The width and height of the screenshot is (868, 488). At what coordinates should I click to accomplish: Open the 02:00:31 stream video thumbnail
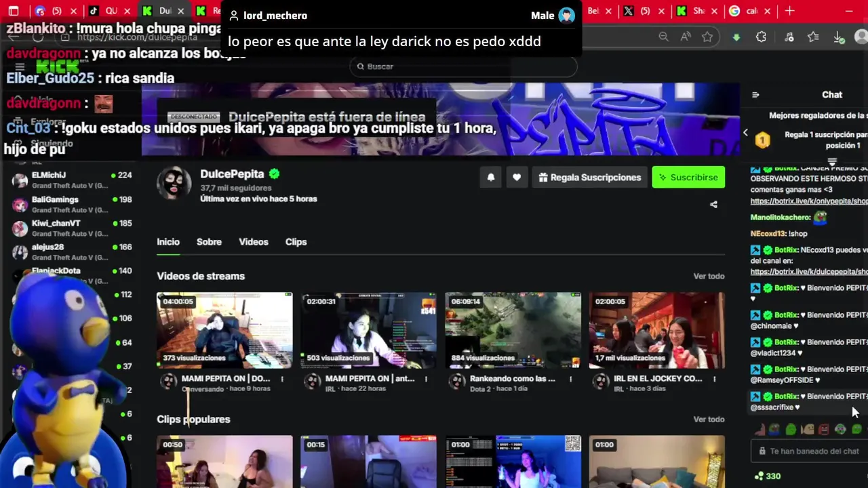pyautogui.click(x=369, y=330)
